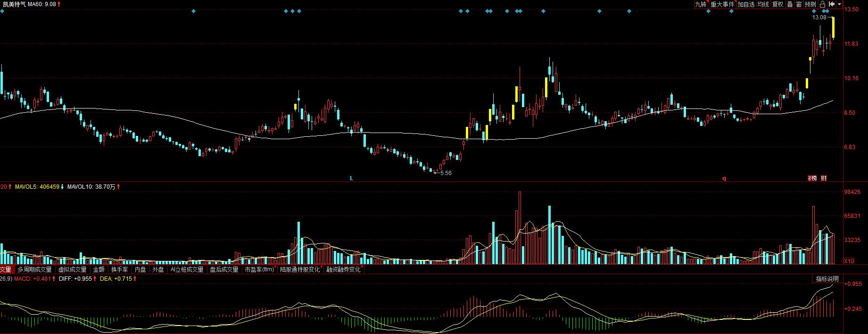Click the 13.50 price axis label
Image resolution: width=868 pixels, height=334 pixels.
tap(851, 9)
